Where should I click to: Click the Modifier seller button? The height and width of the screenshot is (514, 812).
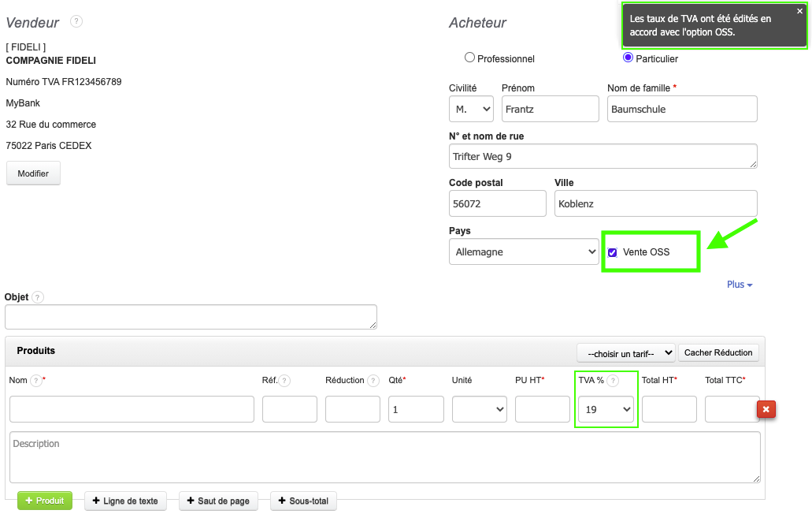(33, 173)
